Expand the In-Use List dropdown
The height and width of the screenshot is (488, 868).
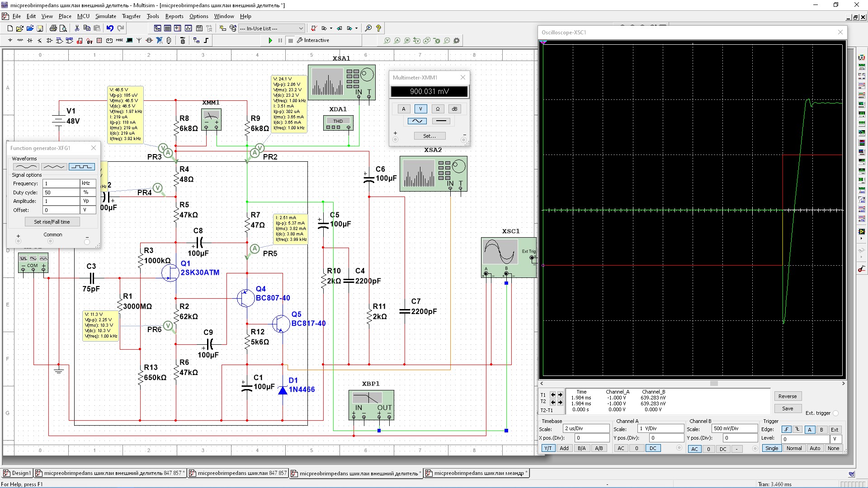[301, 28]
